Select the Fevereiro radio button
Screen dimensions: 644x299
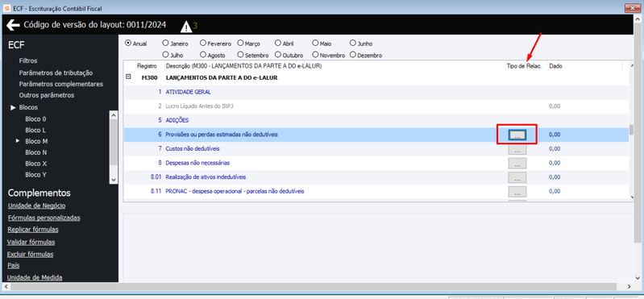coord(203,44)
